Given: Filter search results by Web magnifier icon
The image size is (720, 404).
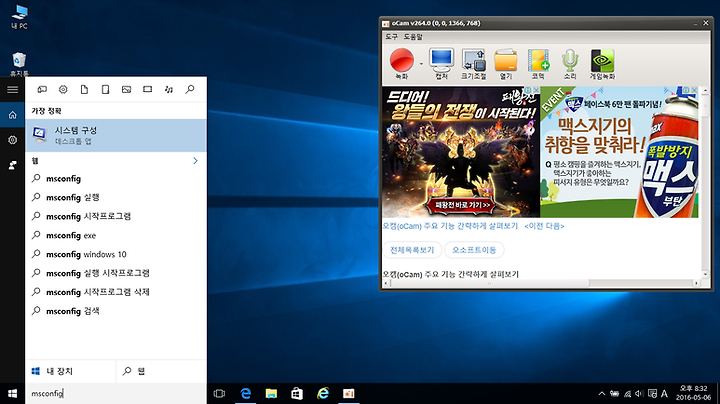Looking at the screenshot, I should tap(190, 90).
